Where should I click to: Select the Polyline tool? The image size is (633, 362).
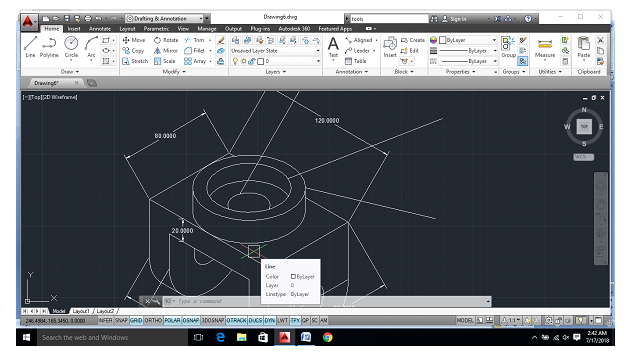click(x=49, y=47)
